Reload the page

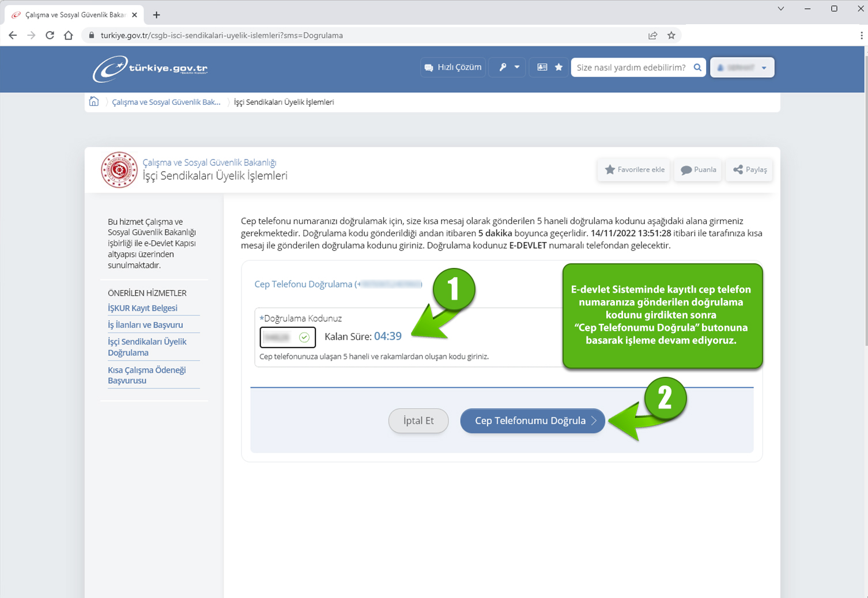pyautogui.click(x=50, y=35)
